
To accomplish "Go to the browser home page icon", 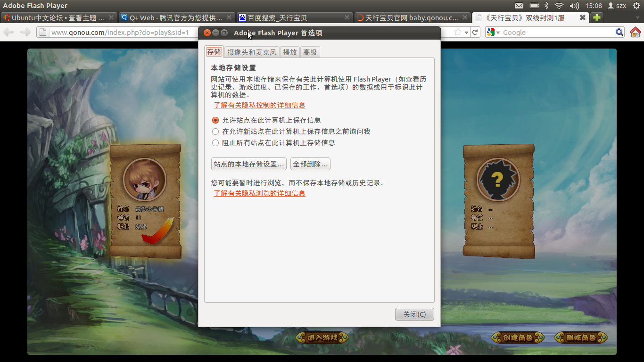I will click(636, 33).
